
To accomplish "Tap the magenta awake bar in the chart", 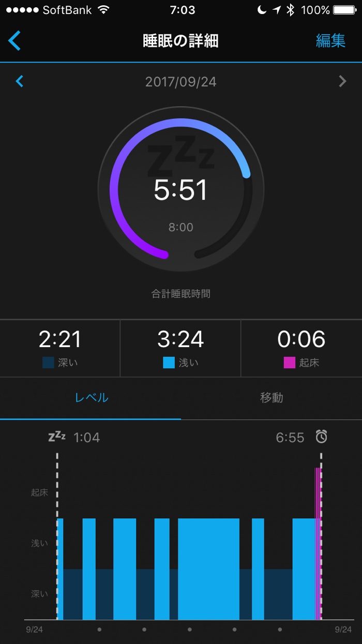I will click(x=318, y=543).
